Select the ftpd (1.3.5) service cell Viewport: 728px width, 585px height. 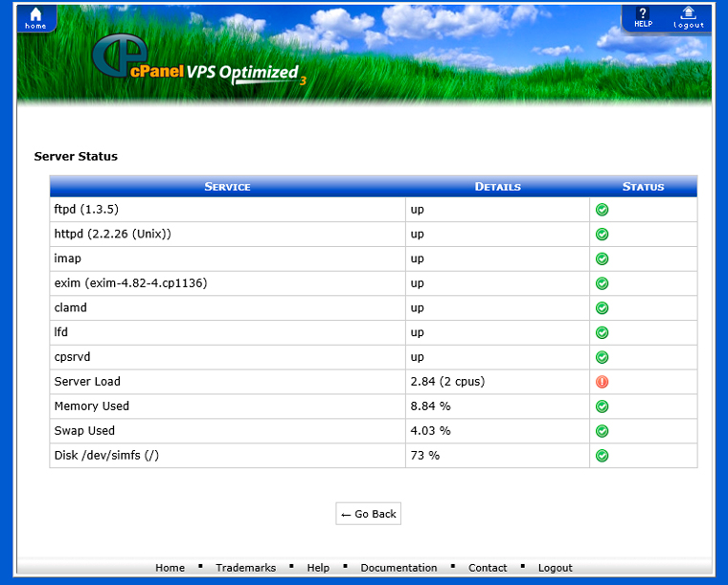(228, 210)
